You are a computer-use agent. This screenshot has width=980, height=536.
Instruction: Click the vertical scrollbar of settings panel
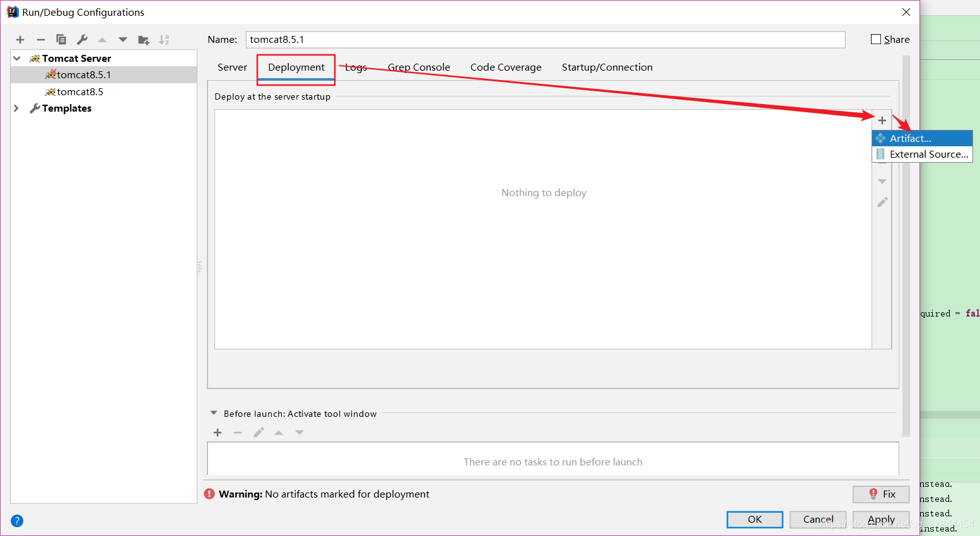tap(906, 246)
